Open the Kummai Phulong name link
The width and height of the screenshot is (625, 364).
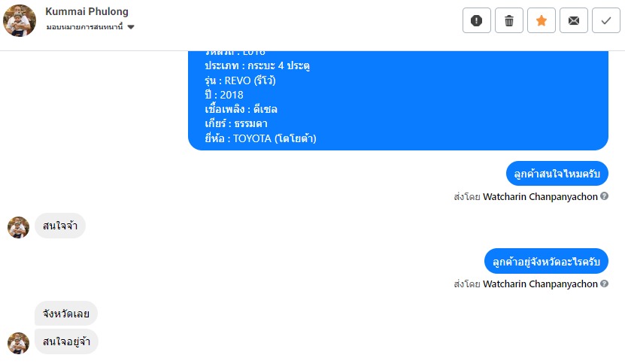86,11
